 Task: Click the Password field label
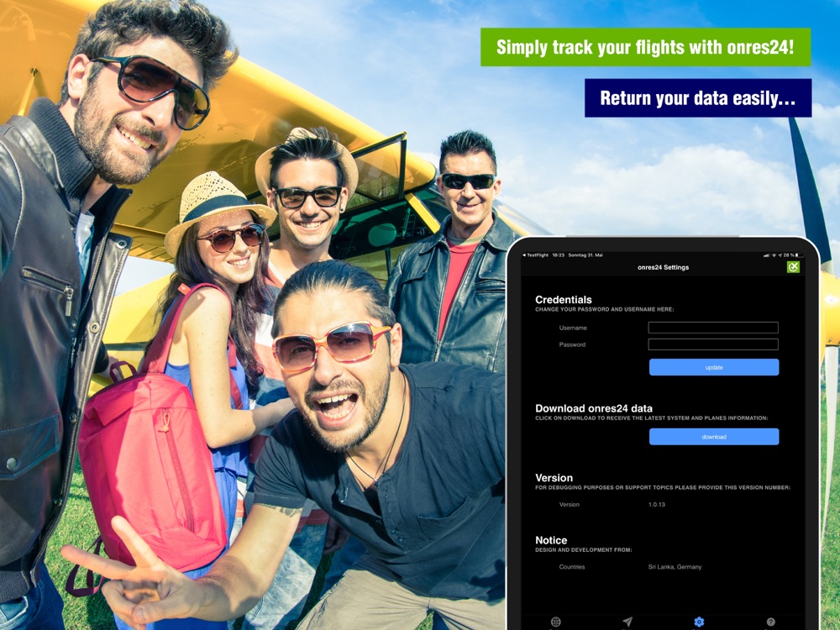coord(572,344)
